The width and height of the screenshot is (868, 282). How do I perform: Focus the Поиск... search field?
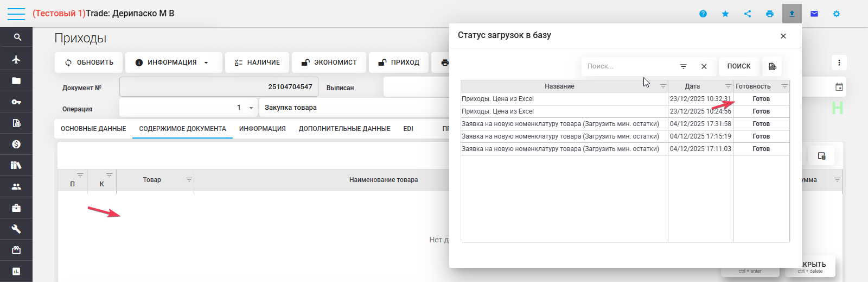pyautogui.click(x=629, y=66)
